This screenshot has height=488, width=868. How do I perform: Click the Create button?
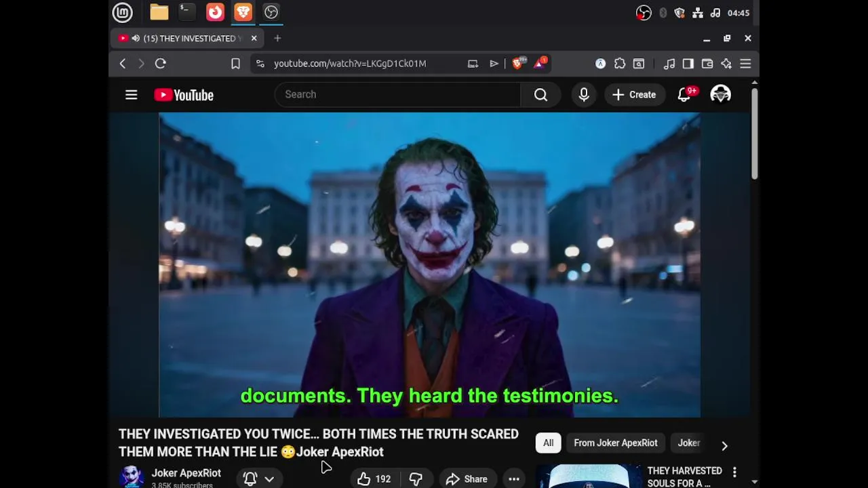635,95
